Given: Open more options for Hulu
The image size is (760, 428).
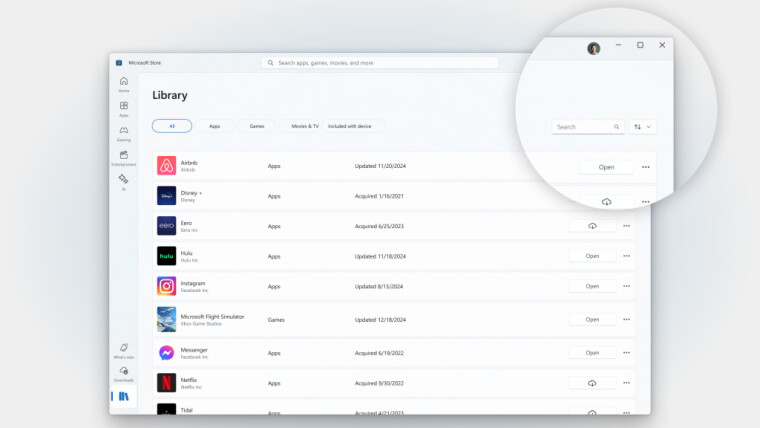Looking at the screenshot, I should tap(627, 256).
